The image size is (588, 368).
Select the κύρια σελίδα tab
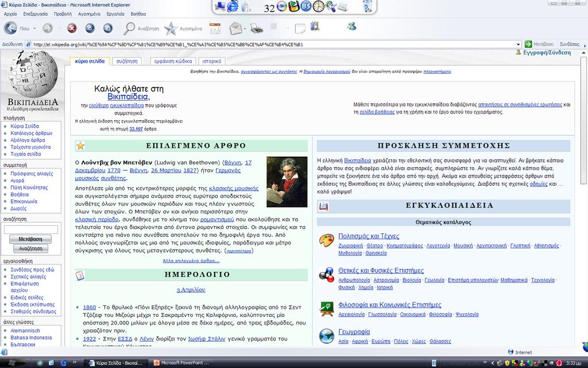point(90,61)
